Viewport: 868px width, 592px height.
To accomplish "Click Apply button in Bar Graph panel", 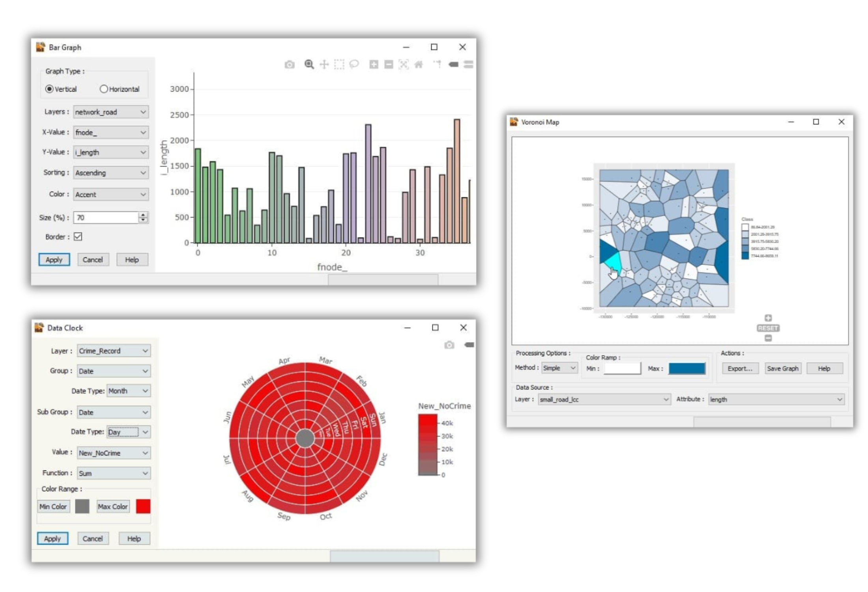I will pos(53,259).
